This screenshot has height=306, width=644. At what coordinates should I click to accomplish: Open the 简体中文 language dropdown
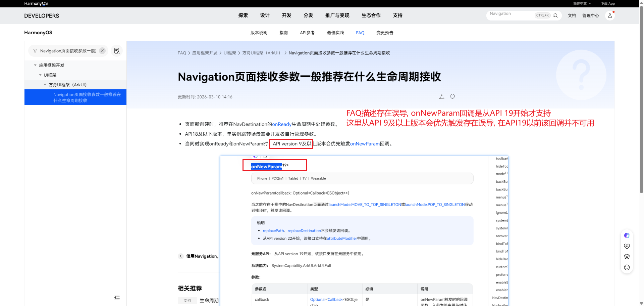tap(582, 4)
